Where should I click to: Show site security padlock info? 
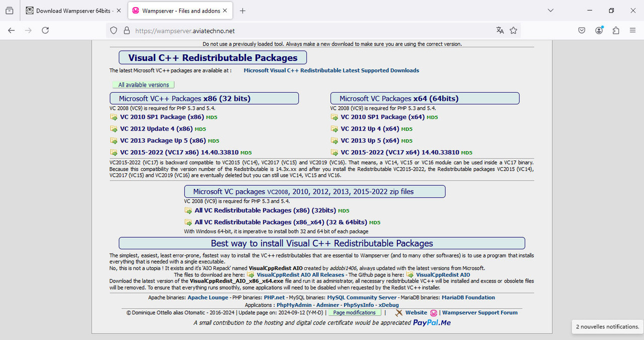tap(126, 31)
